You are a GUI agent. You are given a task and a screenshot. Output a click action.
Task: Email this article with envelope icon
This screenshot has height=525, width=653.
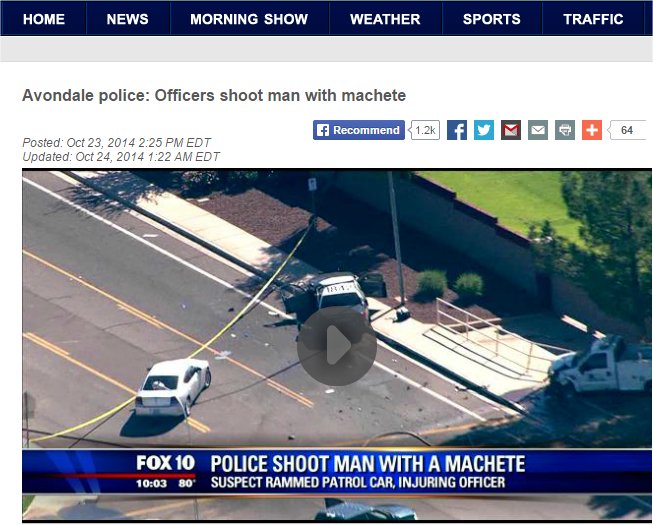tap(538, 130)
